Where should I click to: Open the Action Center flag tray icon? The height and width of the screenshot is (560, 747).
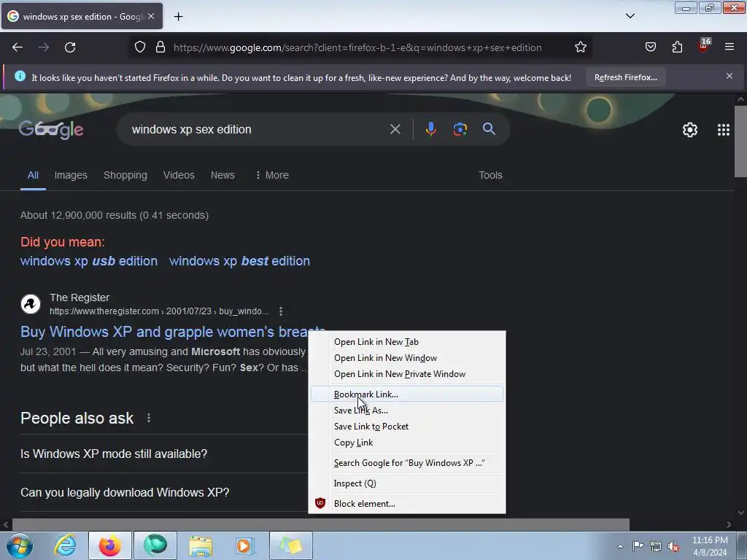tap(638, 546)
